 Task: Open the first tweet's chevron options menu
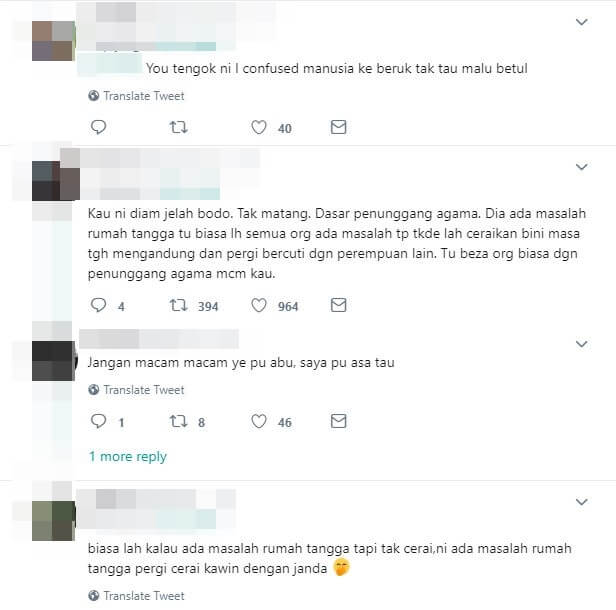[x=581, y=22]
